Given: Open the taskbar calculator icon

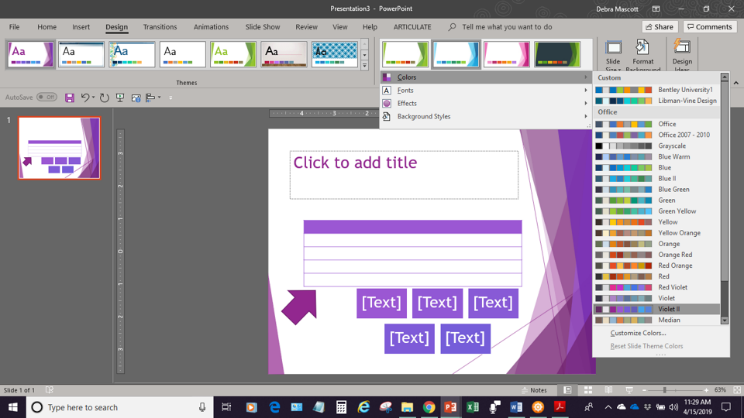Looking at the screenshot, I should (x=341, y=407).
